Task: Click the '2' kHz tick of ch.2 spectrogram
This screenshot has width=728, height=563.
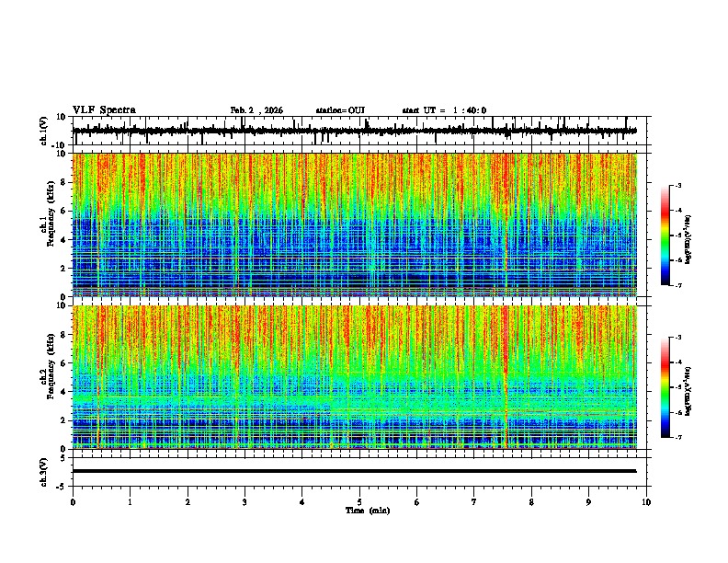Action: pyautogui.click(x=63, y=420)
